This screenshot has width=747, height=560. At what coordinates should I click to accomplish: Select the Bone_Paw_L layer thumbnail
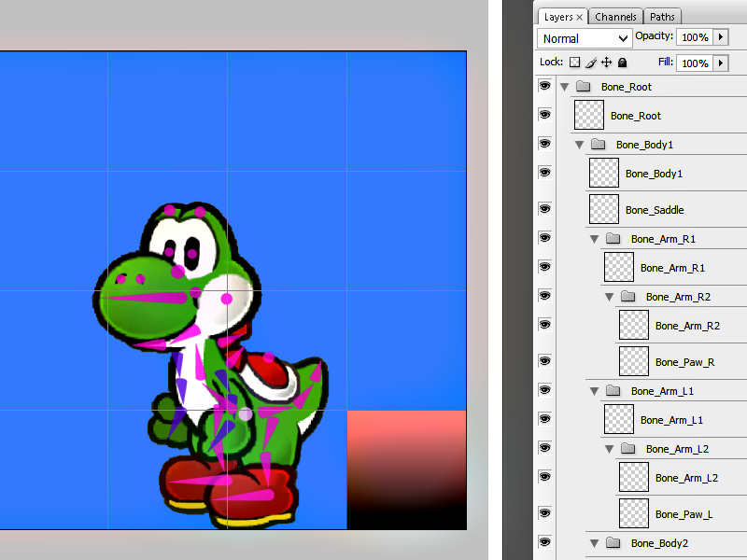[x=634, y=513]
